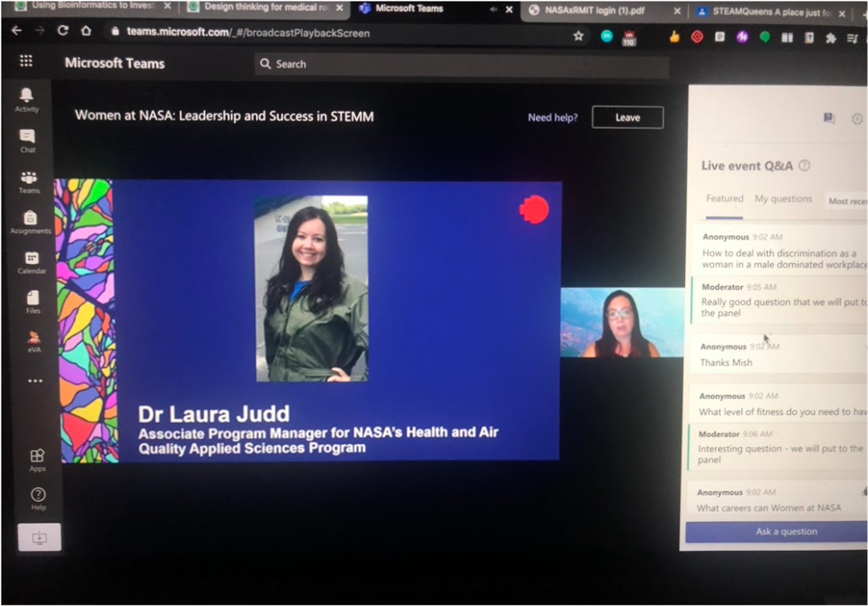The image size is (868, 606).
Task: Open the Chat section in Teams sidebar
Action: [x=27, y=140]
